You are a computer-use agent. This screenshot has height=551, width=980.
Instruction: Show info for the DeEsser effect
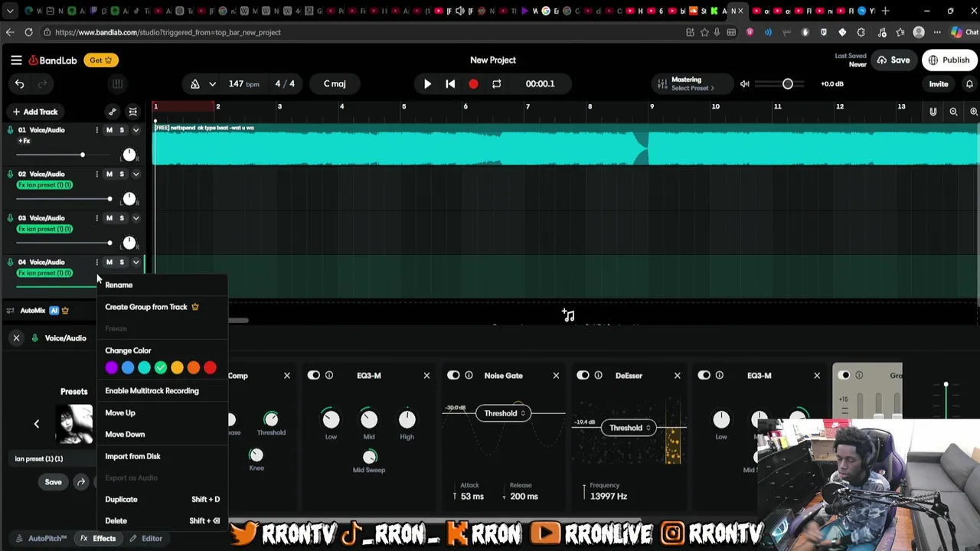(598, 376)
